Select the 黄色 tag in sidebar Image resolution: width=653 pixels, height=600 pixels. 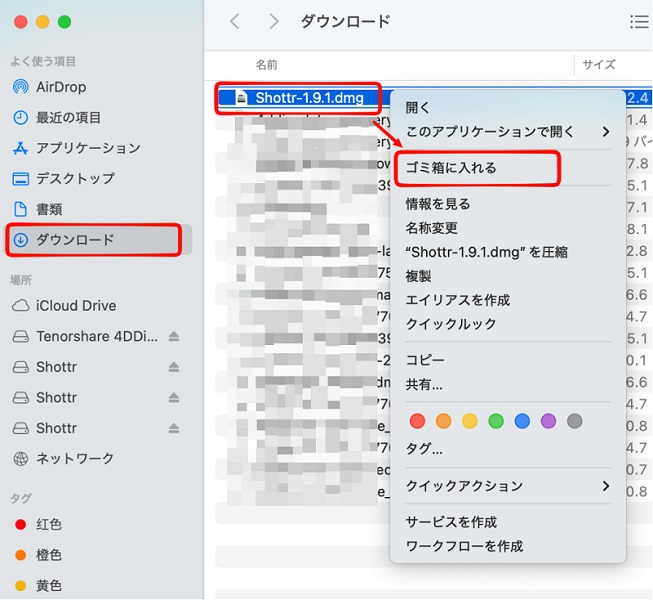point(49,585)
